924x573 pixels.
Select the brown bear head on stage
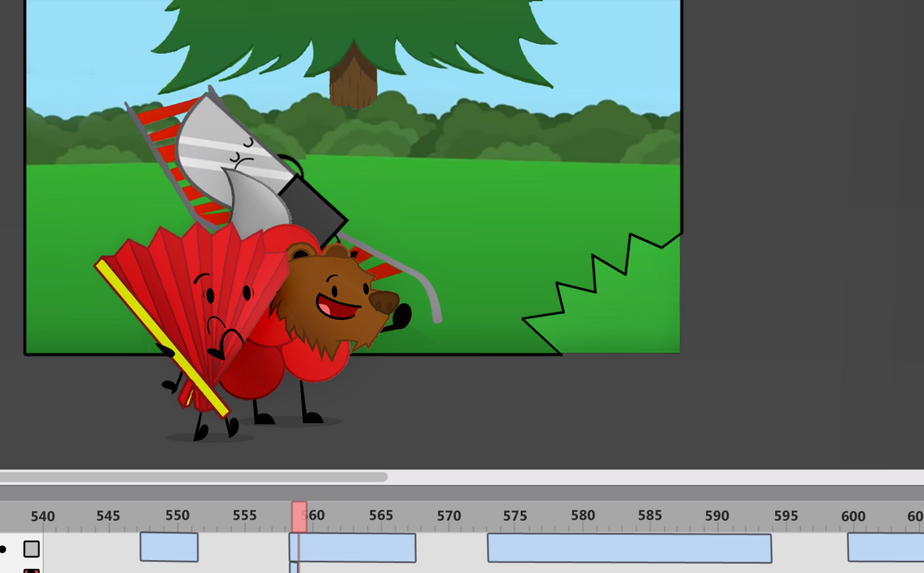pos(336,300)
